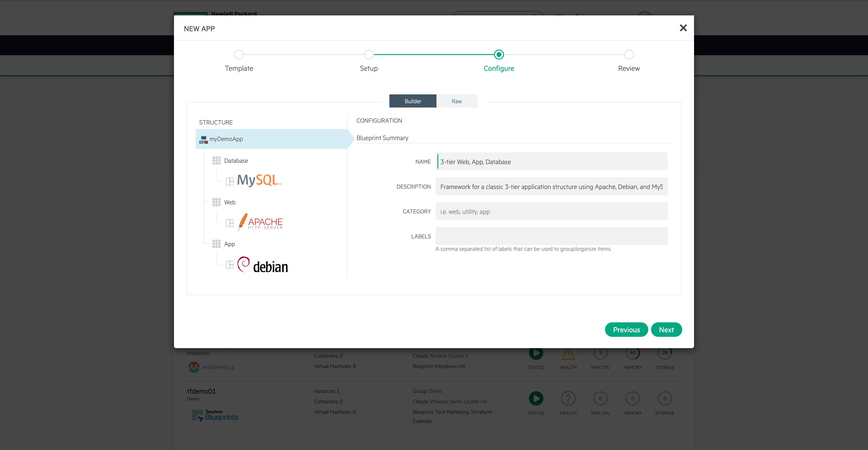Click into the Labels field
This screenshot has width=868, height=450.
(551, 237)
